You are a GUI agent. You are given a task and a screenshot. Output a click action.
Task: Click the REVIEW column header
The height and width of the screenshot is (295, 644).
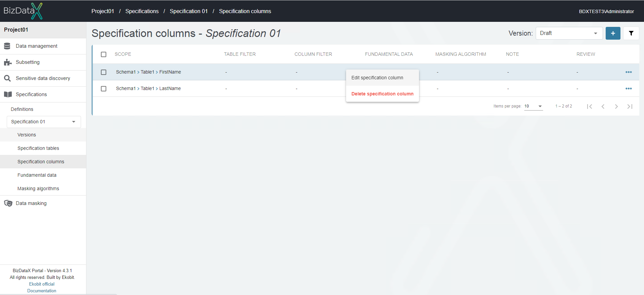tap(586, 54)
